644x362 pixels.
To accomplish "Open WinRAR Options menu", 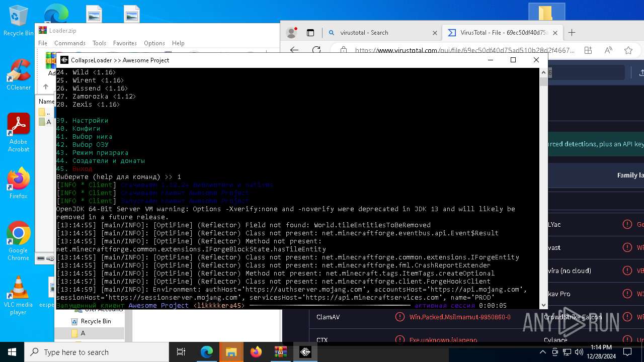I will (154, 43).
